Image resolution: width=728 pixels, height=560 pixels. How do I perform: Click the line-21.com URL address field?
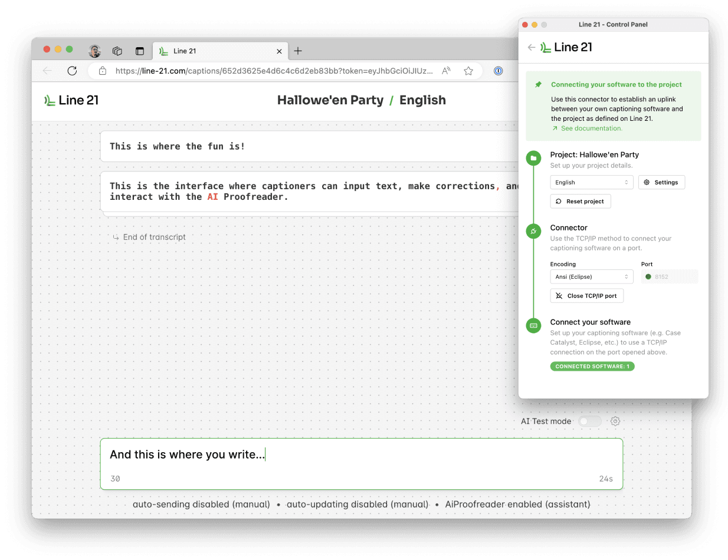click(x=274, y=71)
